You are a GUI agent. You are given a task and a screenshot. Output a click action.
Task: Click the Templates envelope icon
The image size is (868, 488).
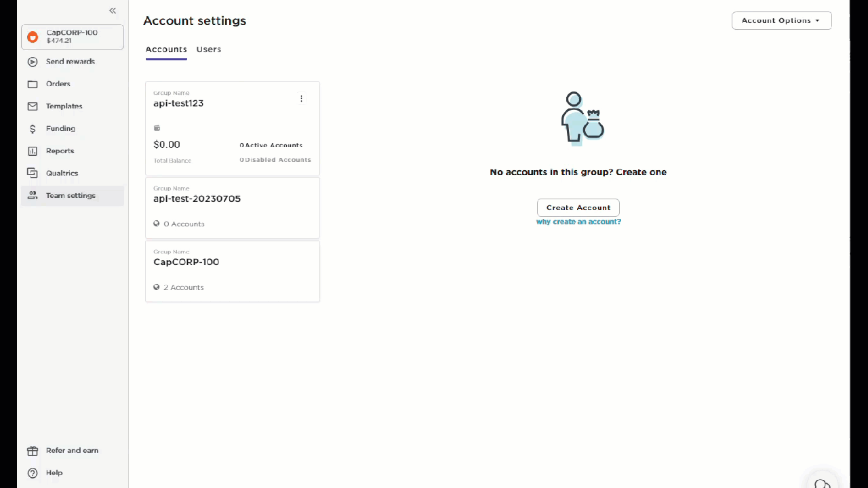pyautogui.click(x=33, y=106)
